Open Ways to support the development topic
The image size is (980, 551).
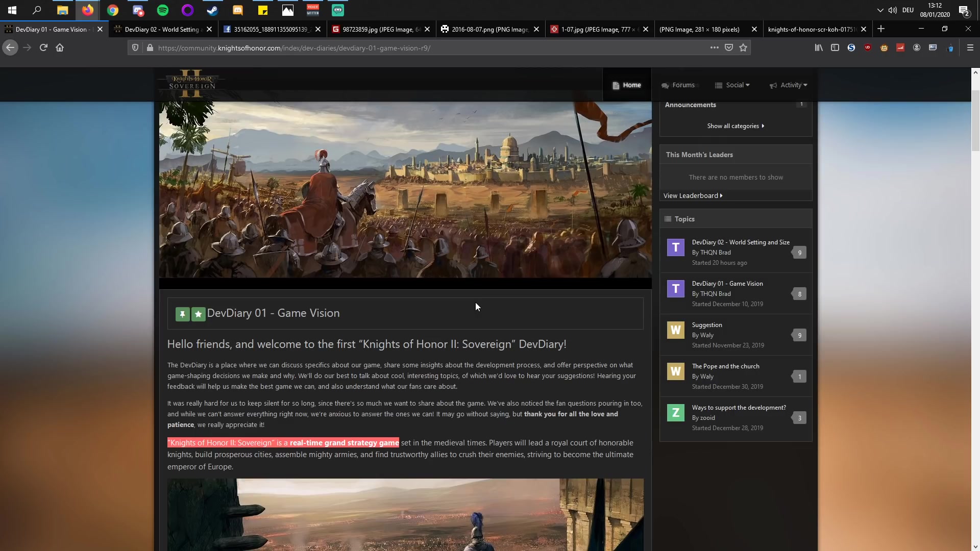point(739,408)
